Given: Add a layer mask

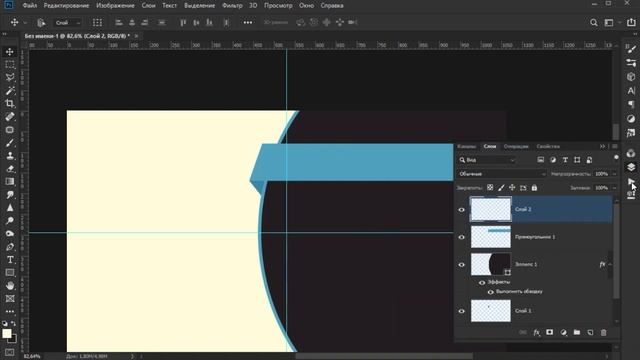Looking at the screenshot, I should 550,333.
